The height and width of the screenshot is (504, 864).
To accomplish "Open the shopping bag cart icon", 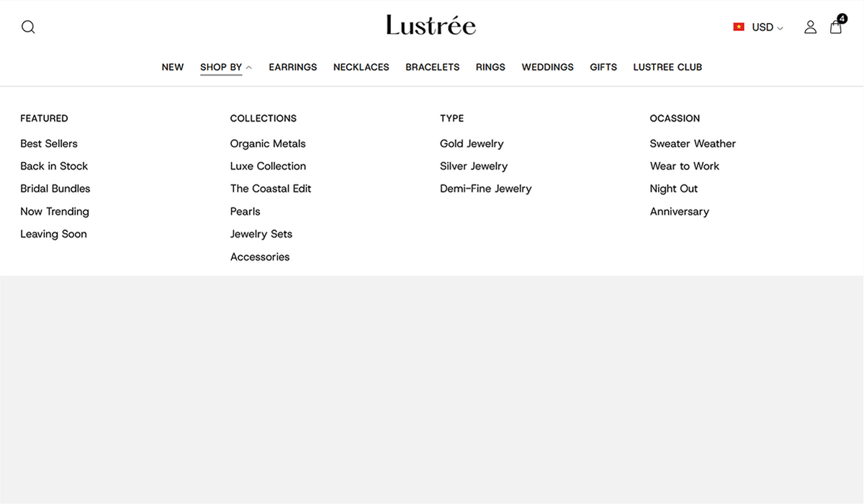I will click(836, 27).
